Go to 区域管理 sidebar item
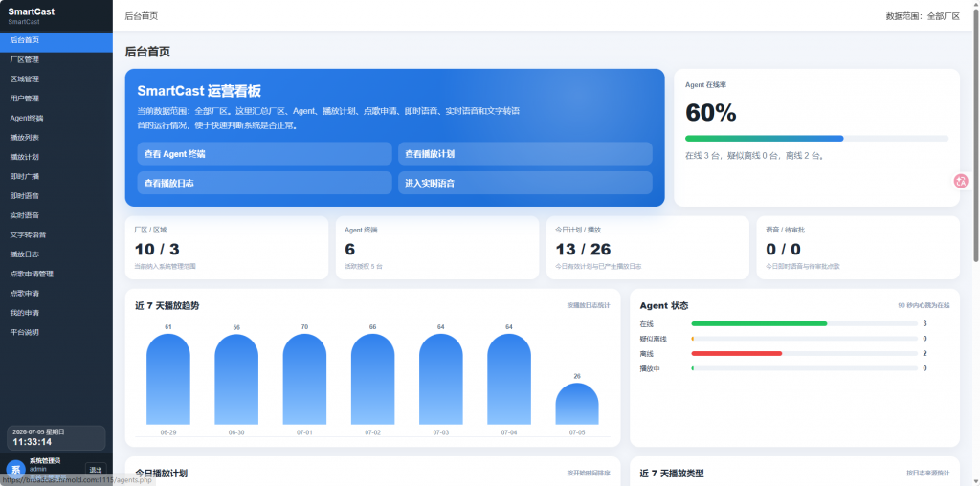Image resolution: width=980 pixels, height=486 pixels. [56, 79]
